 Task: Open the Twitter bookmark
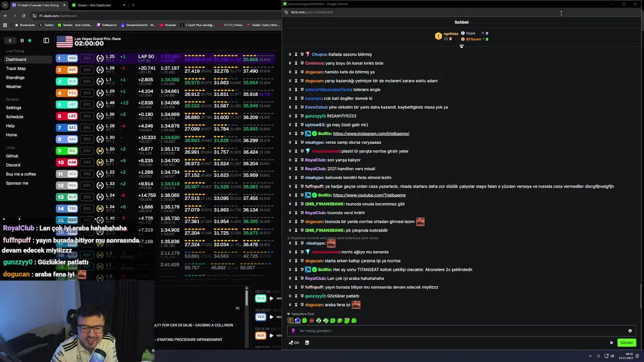coord(46,25)
